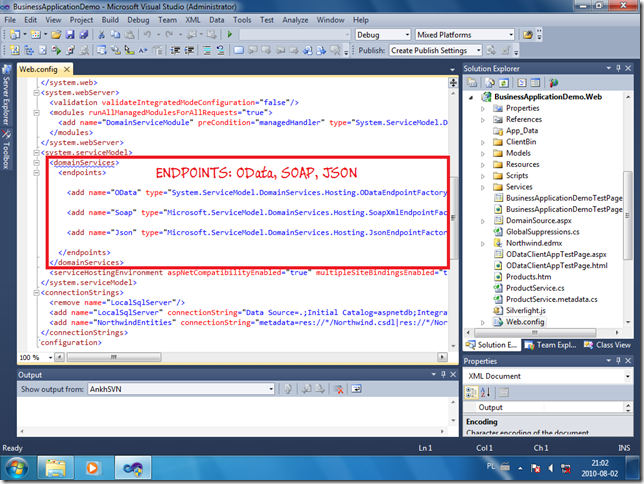Image resolution: width=644 pixels, height=484 pixels.
Task: Open the Build menu
Action: pyautogui.click(x=112, y=18)
